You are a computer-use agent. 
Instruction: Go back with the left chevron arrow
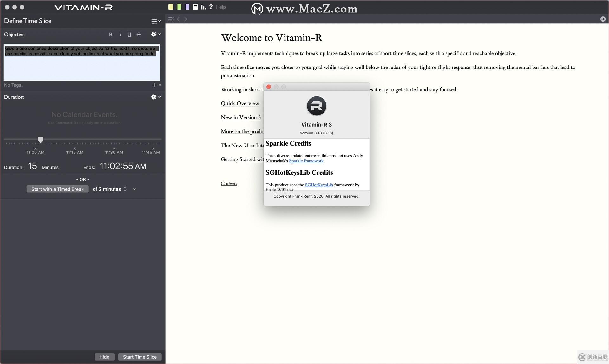click(x=179, y=19)
